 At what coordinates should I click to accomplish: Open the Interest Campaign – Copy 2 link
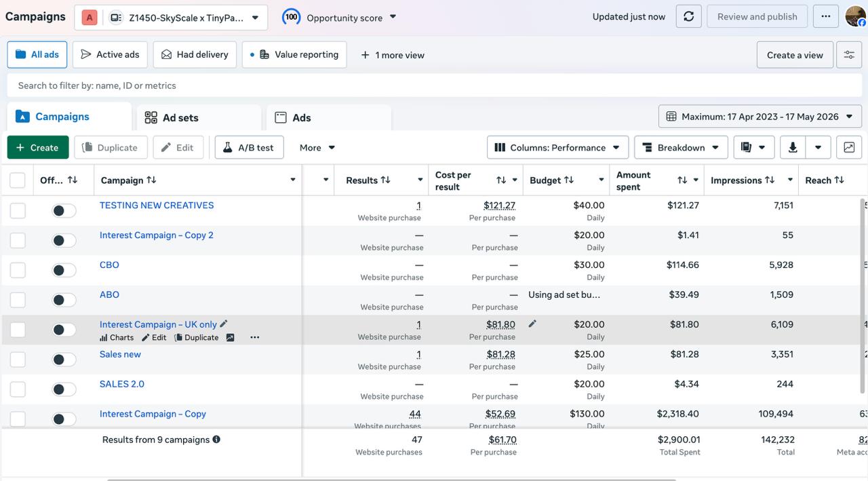(157, 235)
